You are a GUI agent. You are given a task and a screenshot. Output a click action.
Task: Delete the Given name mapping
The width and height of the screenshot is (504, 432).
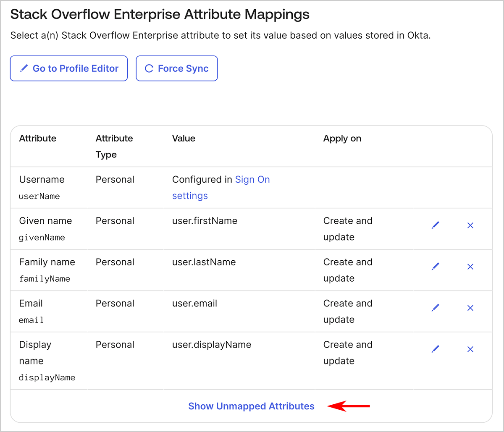click(470, 225)
